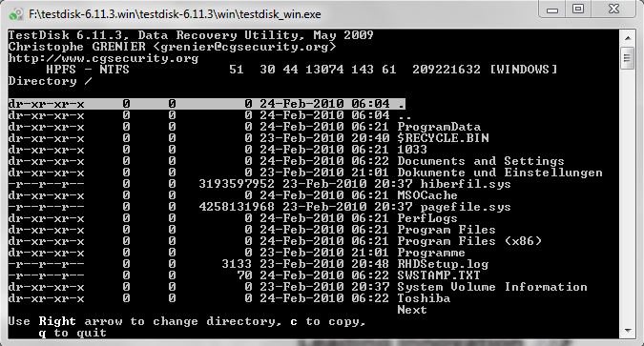Click the 'q to quit' hint text
644x346 pixels.
tap(73, 333)
